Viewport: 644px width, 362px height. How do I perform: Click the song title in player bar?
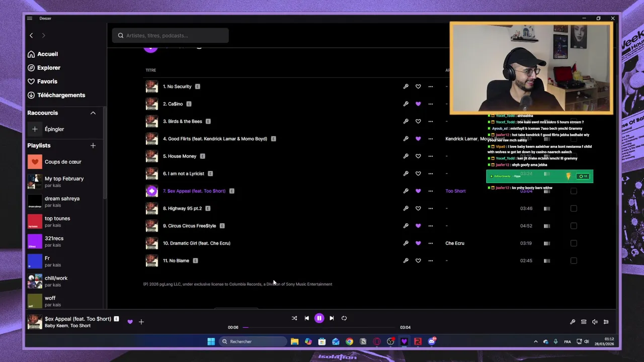[78, 319]
